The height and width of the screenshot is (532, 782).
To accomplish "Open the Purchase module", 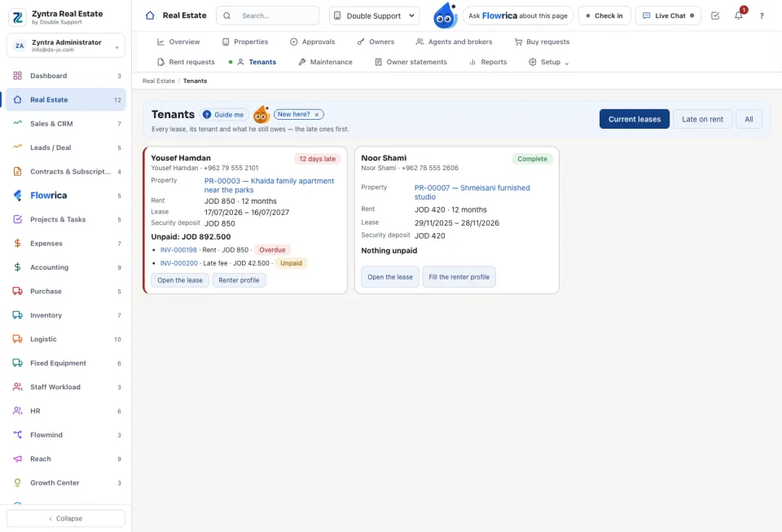I will tap(66, 291).
